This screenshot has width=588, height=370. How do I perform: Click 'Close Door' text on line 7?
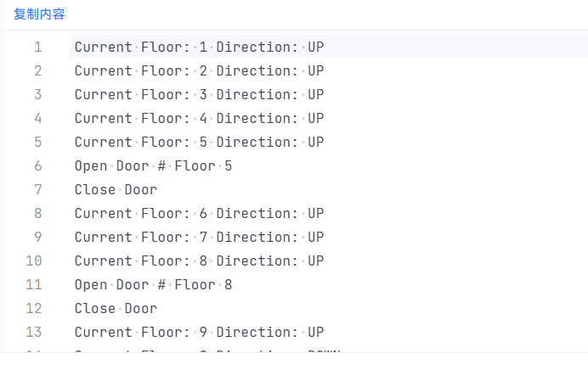116,190
